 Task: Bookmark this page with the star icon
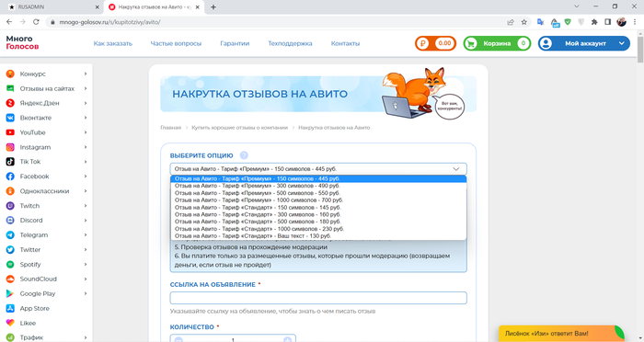[524, 22]
